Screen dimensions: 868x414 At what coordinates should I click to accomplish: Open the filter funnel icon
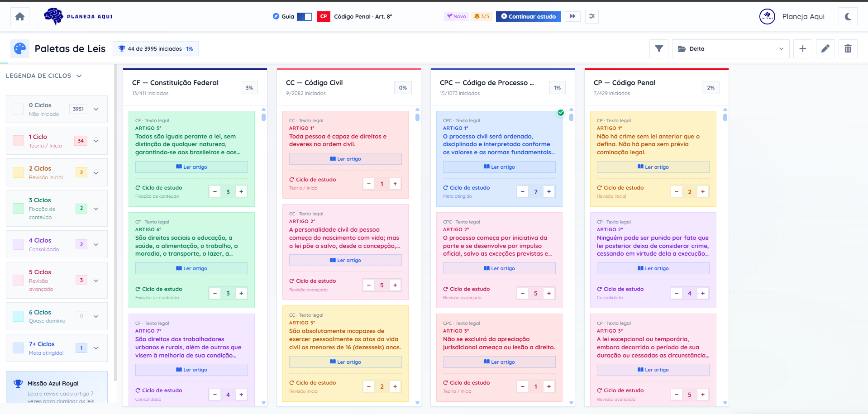659,48
